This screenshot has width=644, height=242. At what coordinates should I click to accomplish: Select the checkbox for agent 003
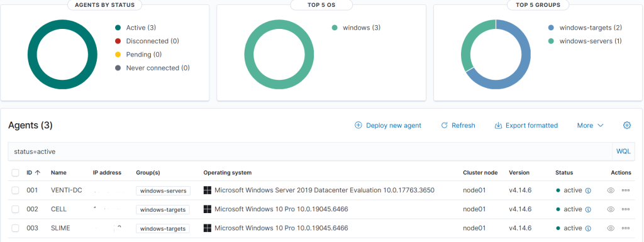pyautogui.click(x=15, y=228)
